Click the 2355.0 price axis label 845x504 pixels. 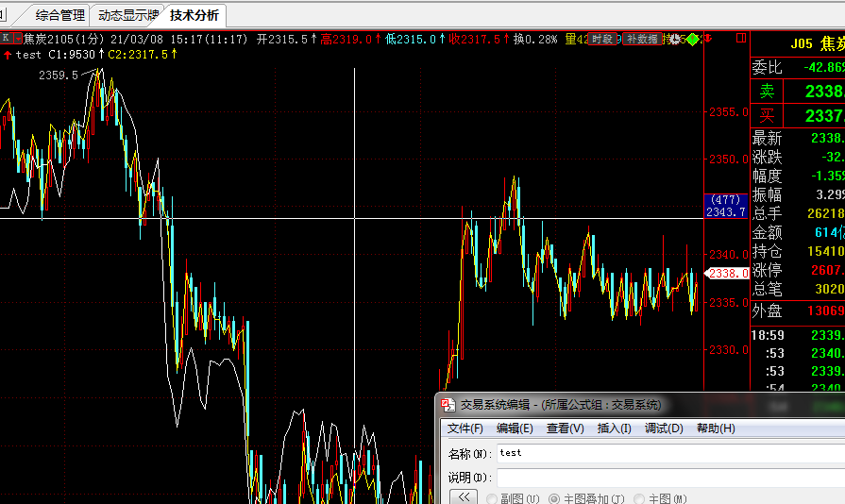tap(729, 112)
